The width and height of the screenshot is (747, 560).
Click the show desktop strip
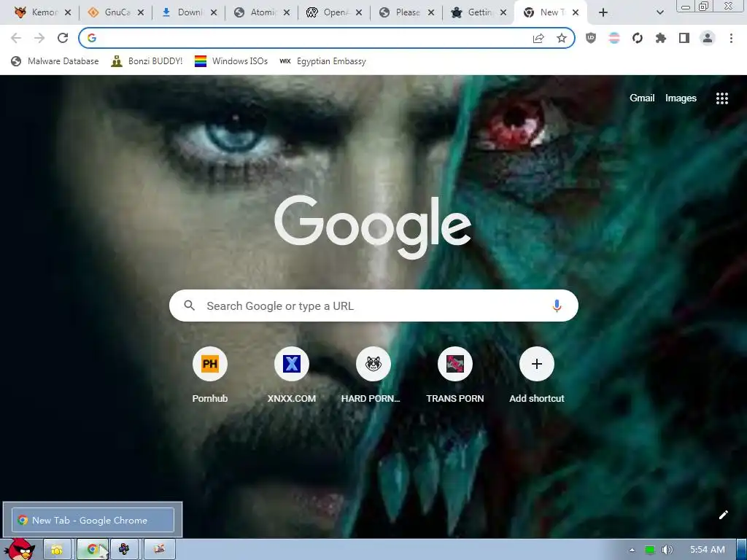[x=741, y=550]
